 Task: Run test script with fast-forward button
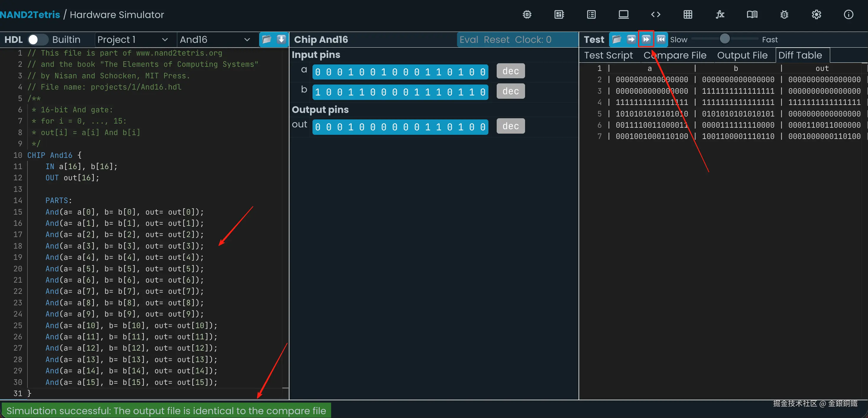(x=646, y=39)
